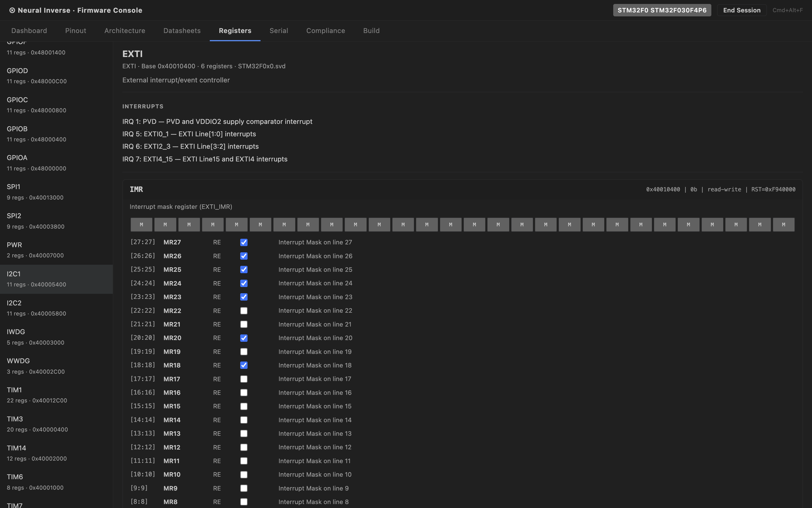812x508 pixels.
Task: Click the IMR reset value RST=0xF940000
Action: (773, 189)
